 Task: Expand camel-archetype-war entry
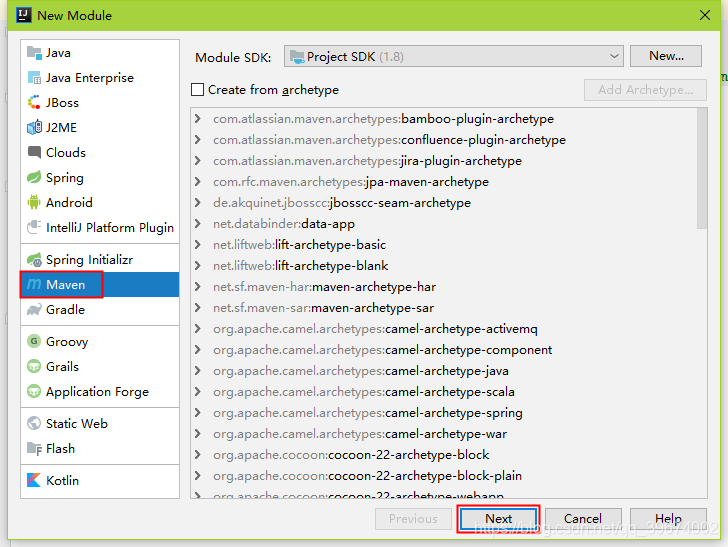(x=198, y=433)
